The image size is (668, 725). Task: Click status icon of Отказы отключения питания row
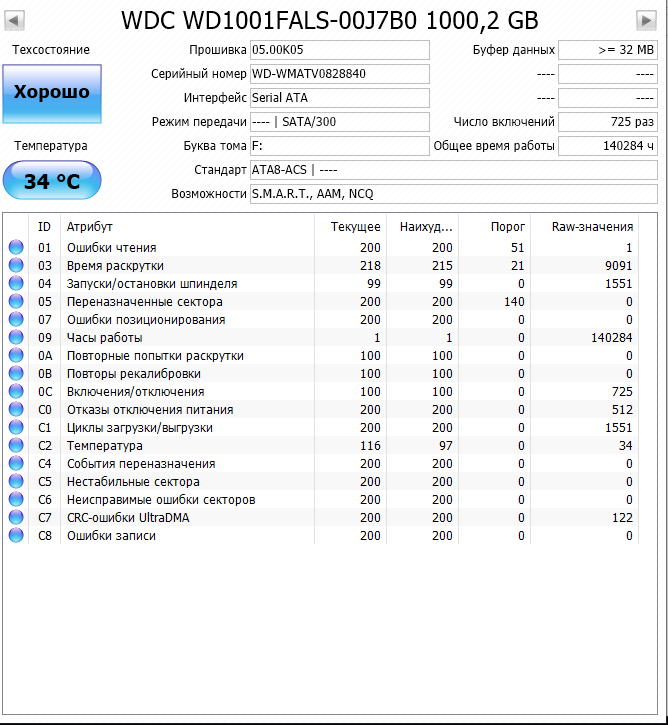pyautogui.click(x=16, y=410)
